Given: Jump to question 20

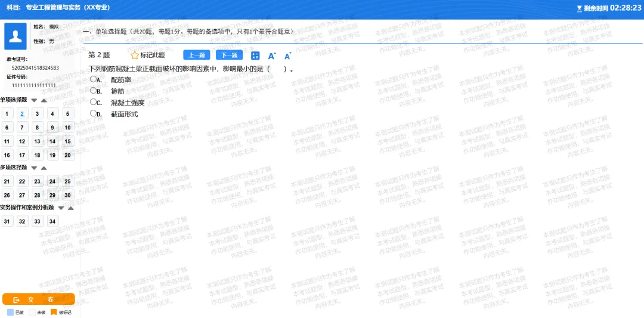Looking at the screenshot, I should pos(68,155).
